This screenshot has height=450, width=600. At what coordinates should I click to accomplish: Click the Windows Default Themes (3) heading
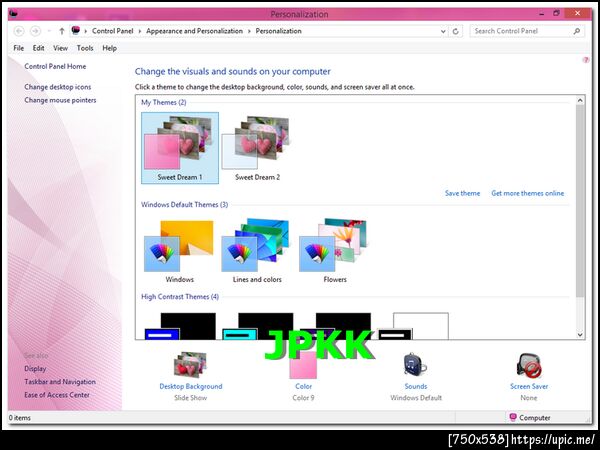click(x=184, y=205)
